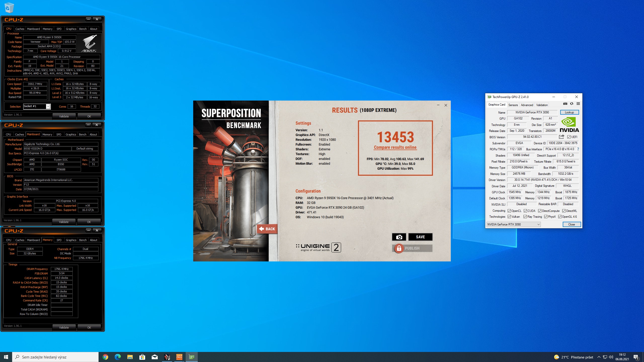Open Graphics tab in top CPU-Z window

pyautogui.click(x=71, y=29)
